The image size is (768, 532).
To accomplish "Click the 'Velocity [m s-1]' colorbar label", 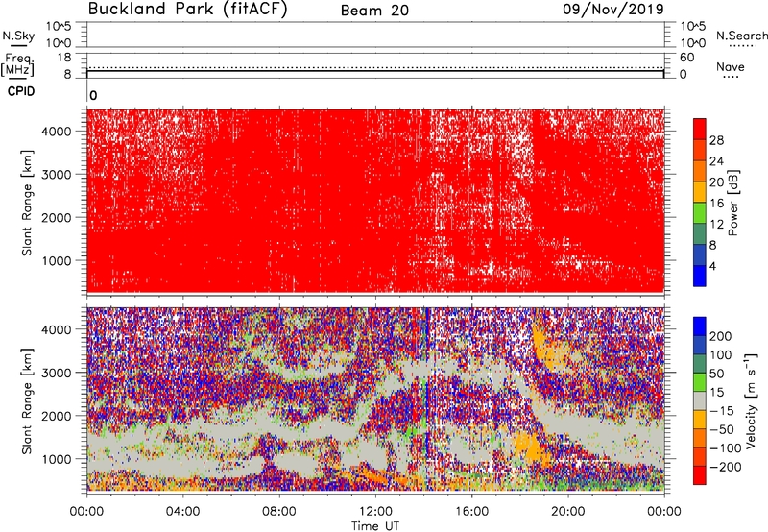I will click(x=751, y=400).
